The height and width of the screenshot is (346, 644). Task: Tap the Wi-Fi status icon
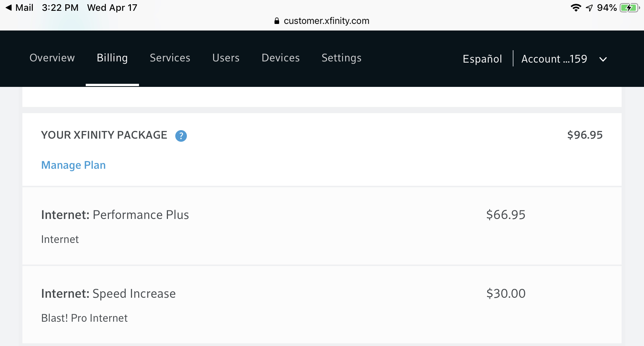(576, 8)
